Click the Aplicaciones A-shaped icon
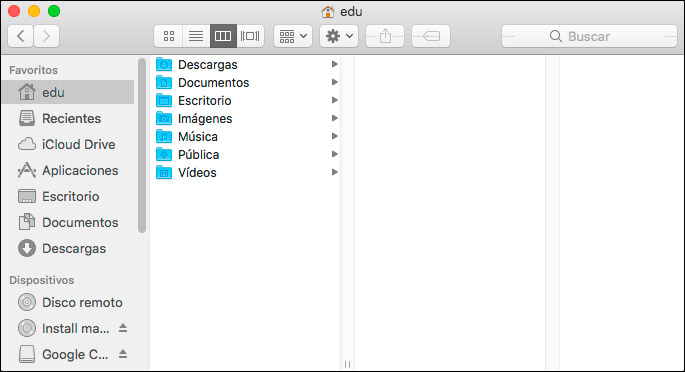Screen dimensions: 685x372 tap(27, 170)
